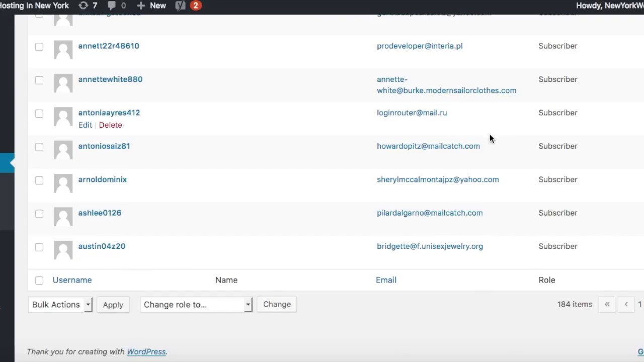Click howardopitz@mailcatch.com email link

tap(428, 146)
